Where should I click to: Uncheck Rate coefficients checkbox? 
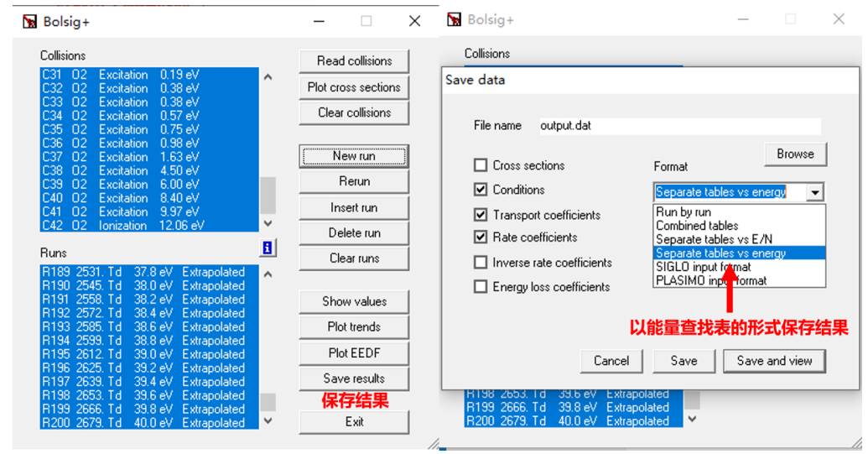[481, 237]
